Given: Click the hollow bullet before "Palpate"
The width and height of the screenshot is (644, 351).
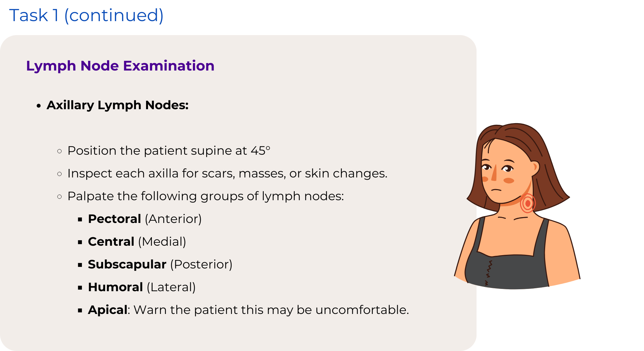Looking at the screenshot, I should coord(60,197).
